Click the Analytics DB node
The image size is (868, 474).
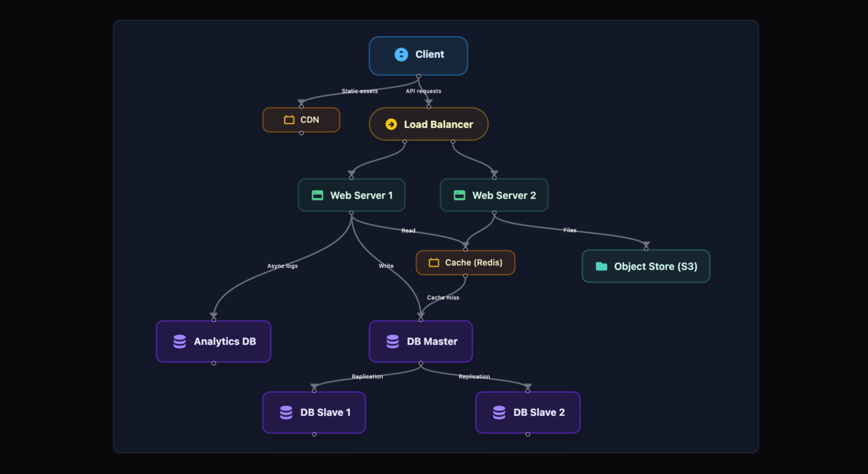[x=213, y=341]
